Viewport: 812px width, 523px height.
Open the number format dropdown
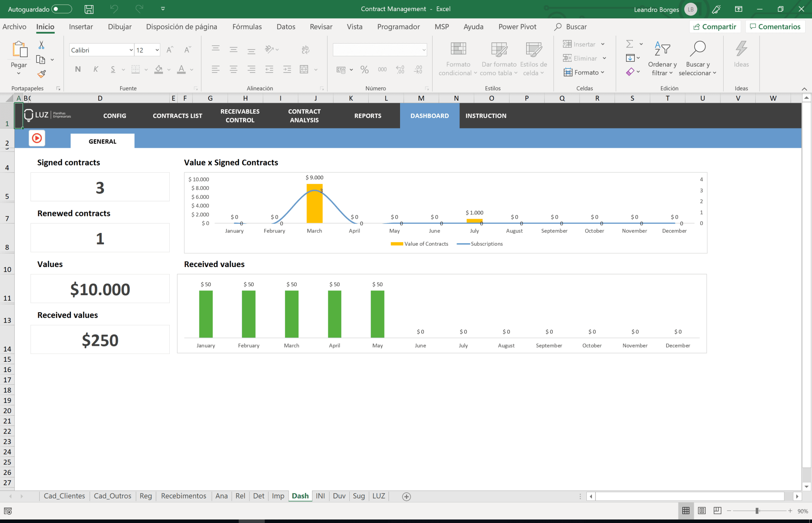(424, 50)
